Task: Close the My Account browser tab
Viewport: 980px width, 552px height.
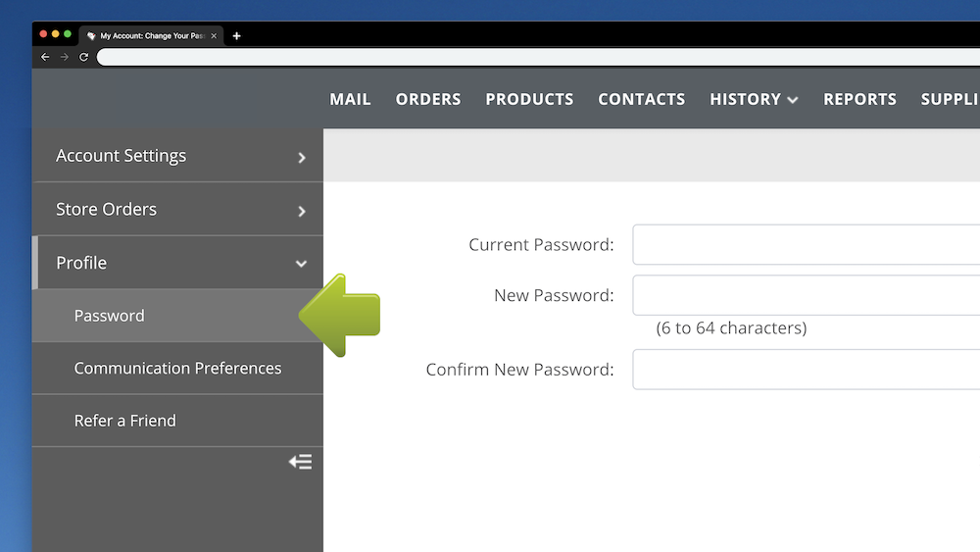Action: tap(214, 35)
